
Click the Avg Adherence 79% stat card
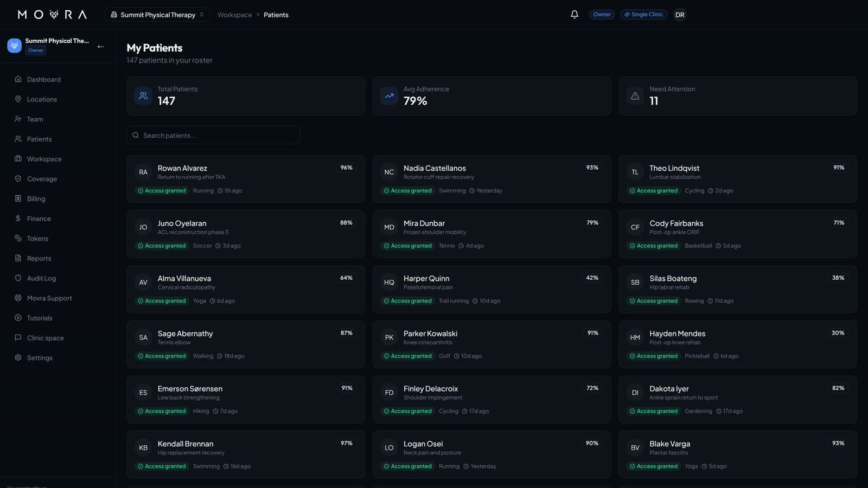(x=492, y=95)
